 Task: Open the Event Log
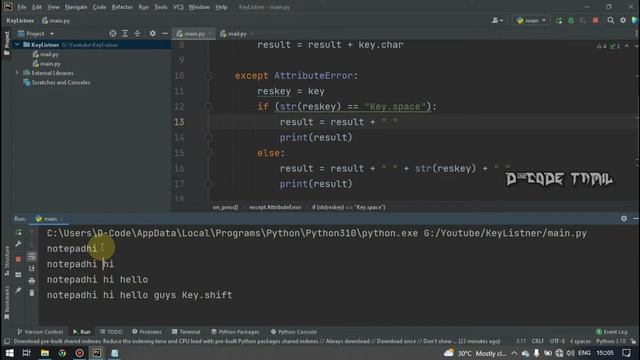click(612, 331)
